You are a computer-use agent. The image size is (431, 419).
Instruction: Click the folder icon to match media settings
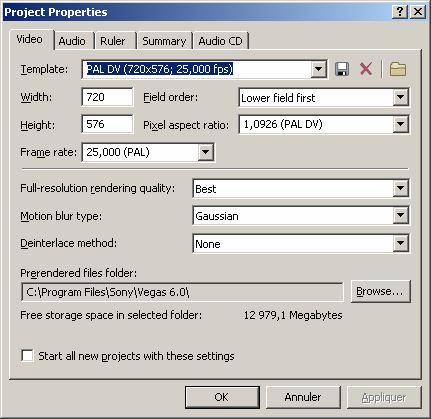point(398,69)
